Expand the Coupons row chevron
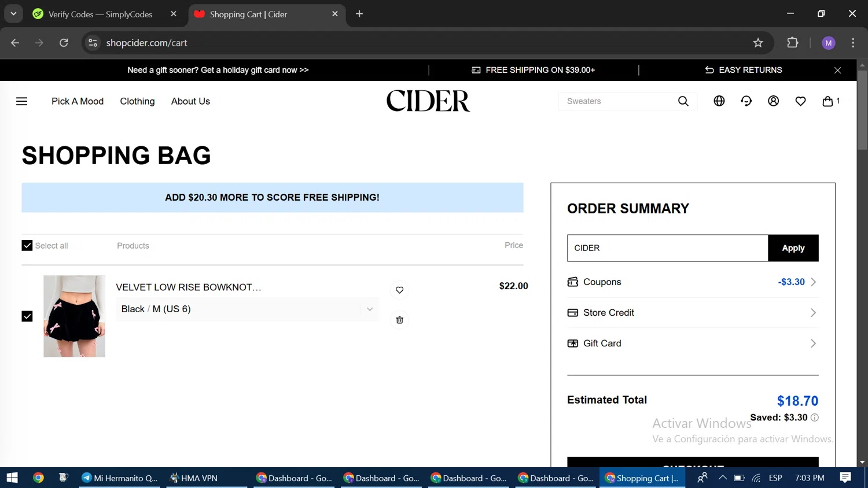The width and height of the screenshot is (868, 488). tap(814, 282)
